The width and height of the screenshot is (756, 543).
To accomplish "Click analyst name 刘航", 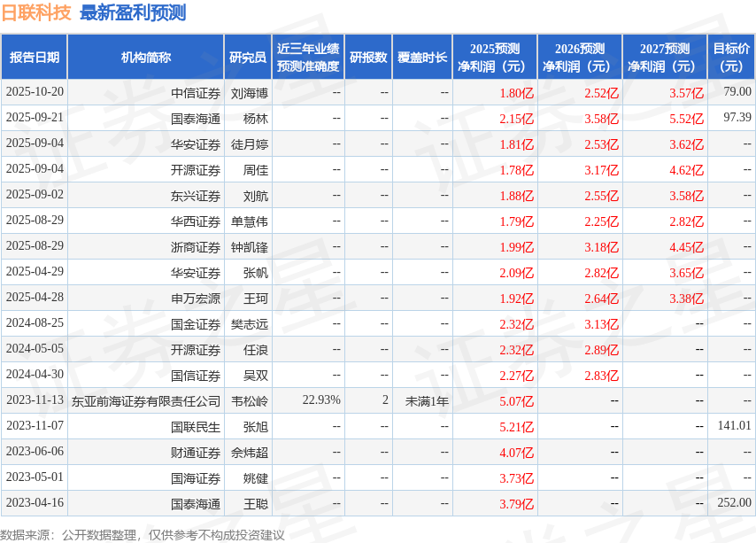I will (x=256, y=196).
